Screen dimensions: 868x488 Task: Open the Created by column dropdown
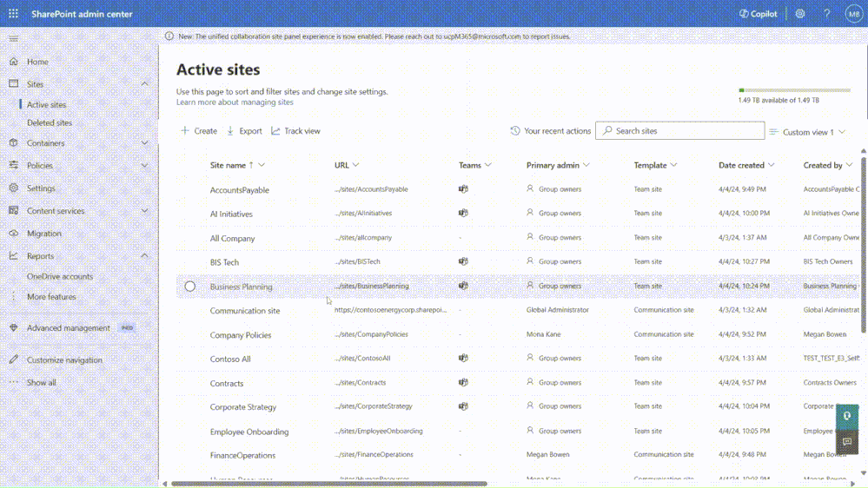tap(849, 165)
